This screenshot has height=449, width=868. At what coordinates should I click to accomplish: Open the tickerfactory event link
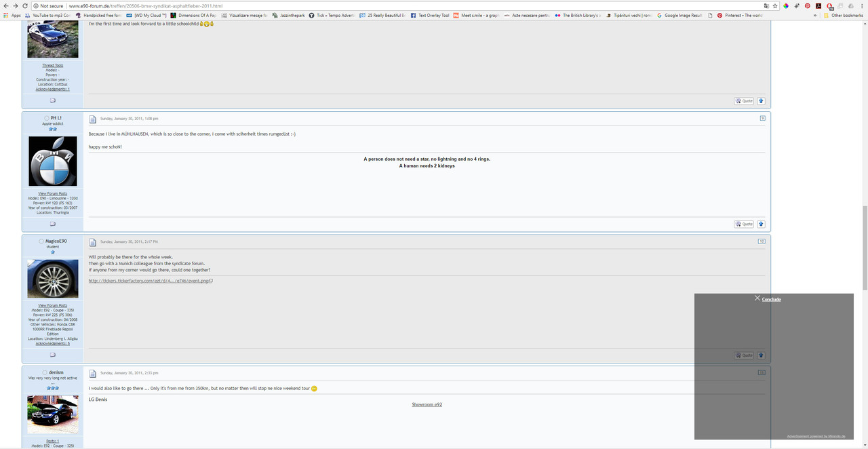coord(151,280)
